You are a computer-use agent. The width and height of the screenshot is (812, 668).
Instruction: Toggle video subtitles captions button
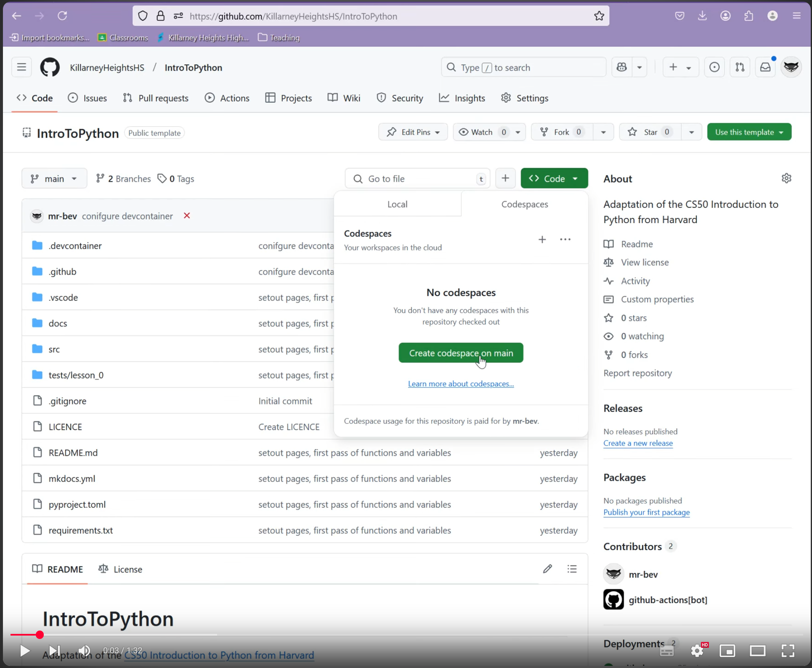point(667,652)
